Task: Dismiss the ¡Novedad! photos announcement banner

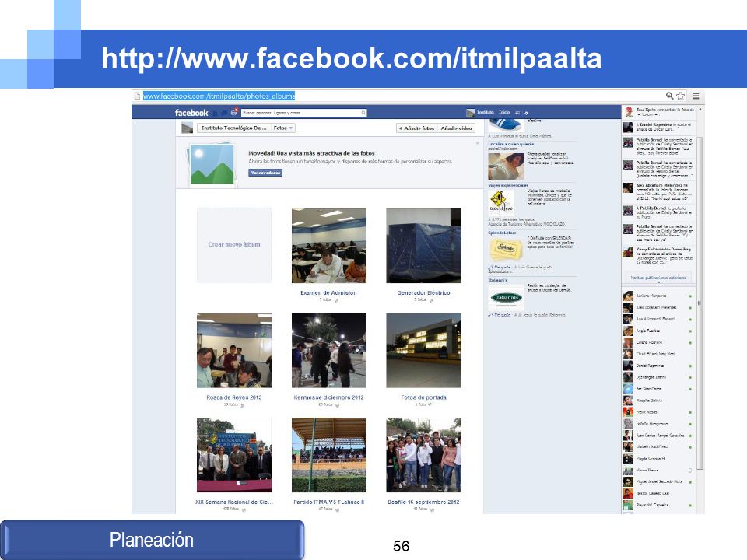Action: pyautogui.click(x=477, y=143)
